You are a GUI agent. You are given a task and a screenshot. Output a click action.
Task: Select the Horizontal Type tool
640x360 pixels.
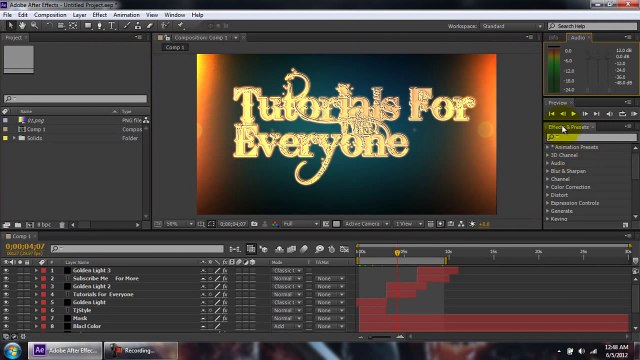click(x=111, y=26)
